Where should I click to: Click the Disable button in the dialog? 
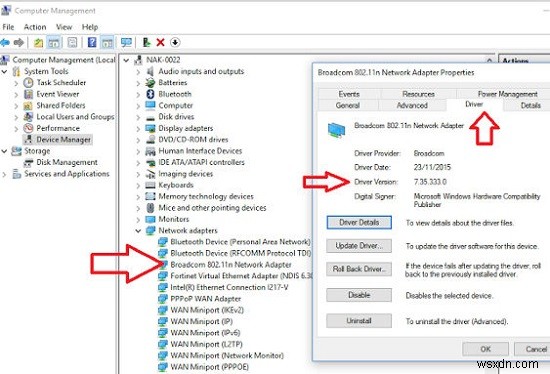click(x=359, y=295)
